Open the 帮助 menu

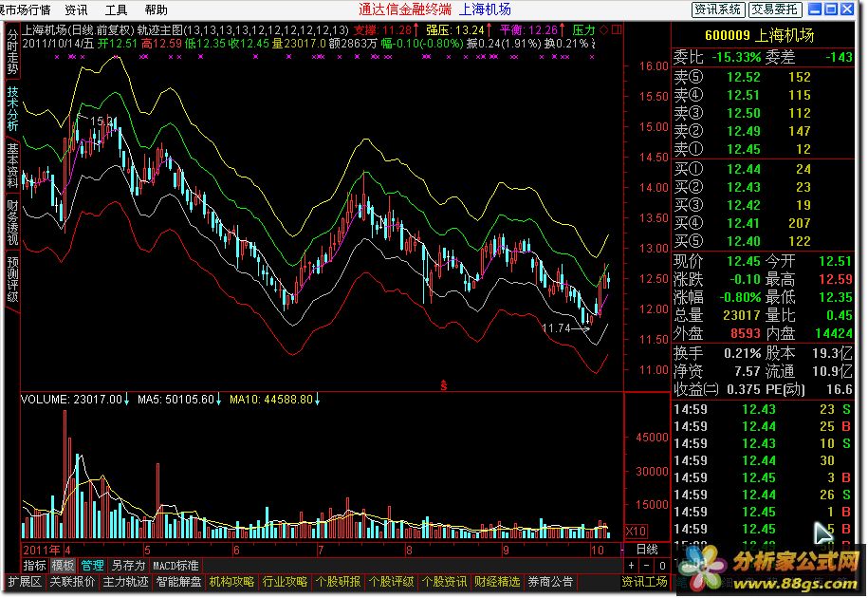click(156, 9)
